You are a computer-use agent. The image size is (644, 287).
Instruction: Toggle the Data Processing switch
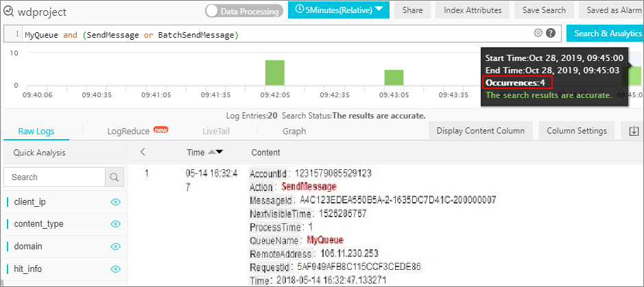click(244, 11)
